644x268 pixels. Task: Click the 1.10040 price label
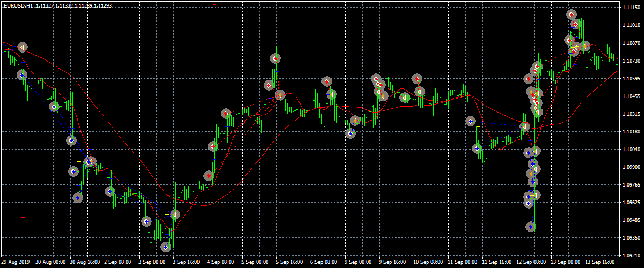pyautogui.click(x=631, y=150)
